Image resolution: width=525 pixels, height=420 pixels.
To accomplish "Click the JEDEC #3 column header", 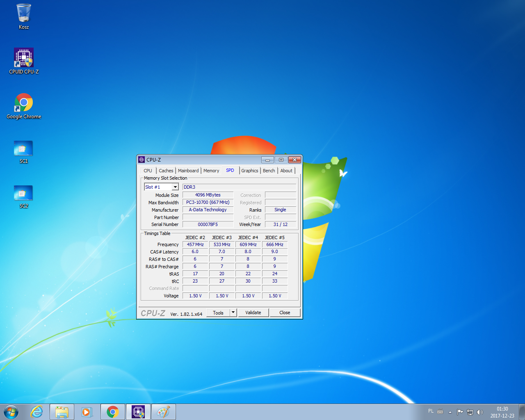I will tap(222, 237).
